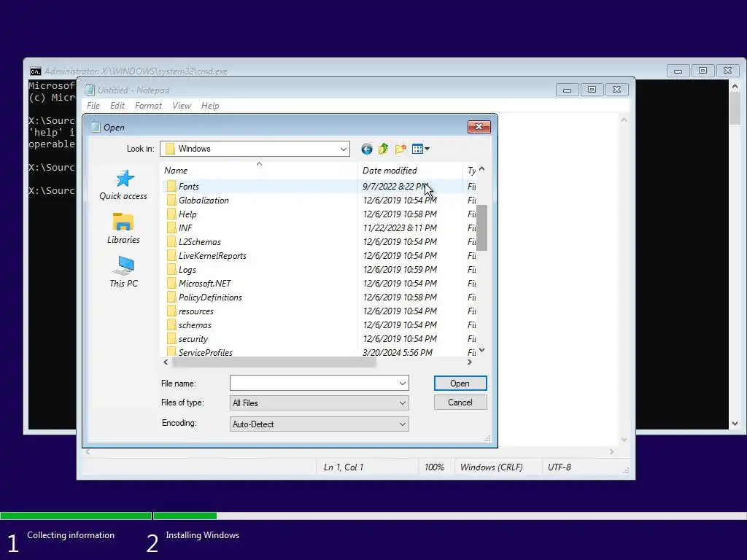Select Libraries in places bar

pyautogui.click(x=123, y=228)
